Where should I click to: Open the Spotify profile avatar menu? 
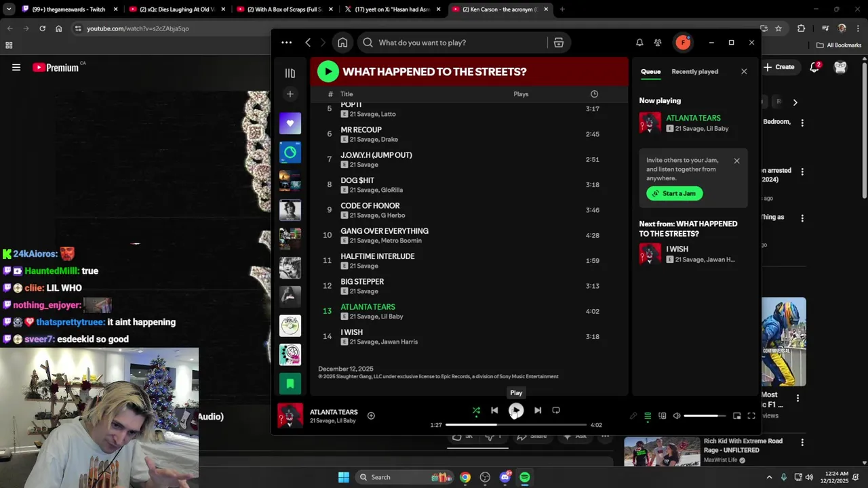(683, 43)
